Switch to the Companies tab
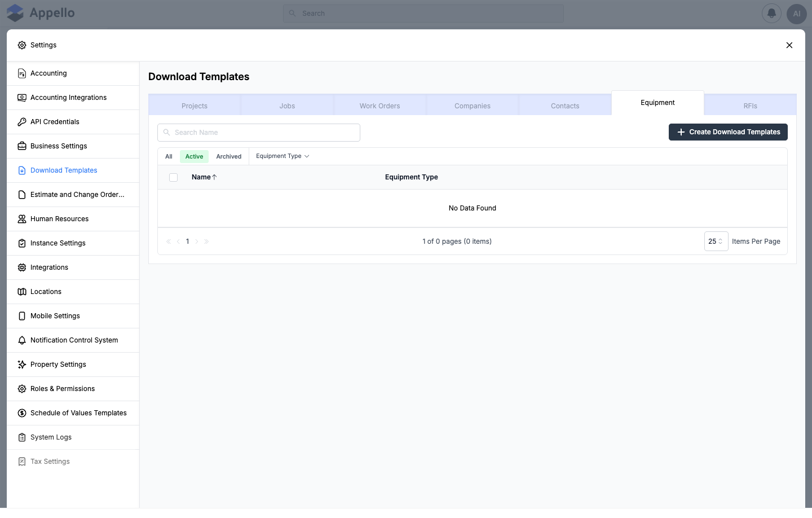This screenshot has width=812, height=518. point(473,106)
